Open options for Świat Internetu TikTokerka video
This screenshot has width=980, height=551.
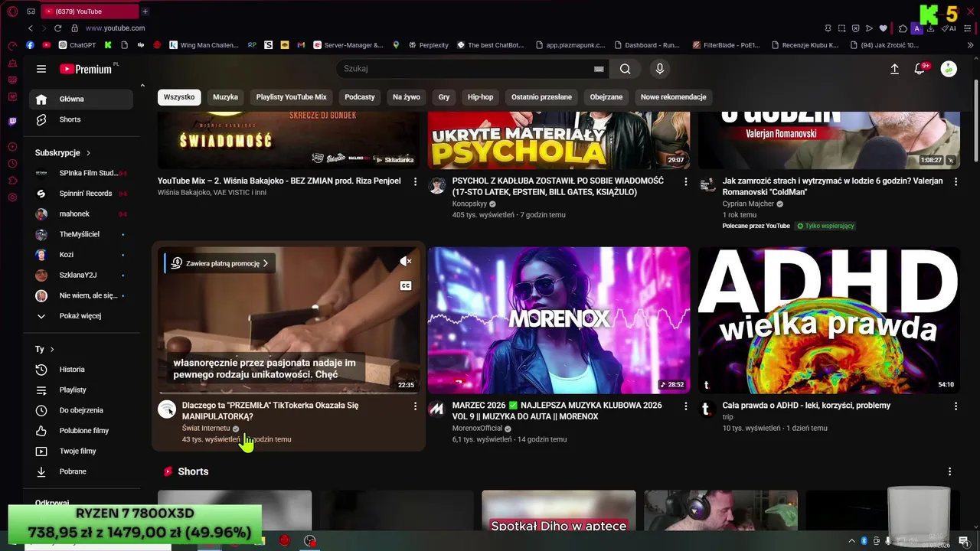(x=416, y=406)
